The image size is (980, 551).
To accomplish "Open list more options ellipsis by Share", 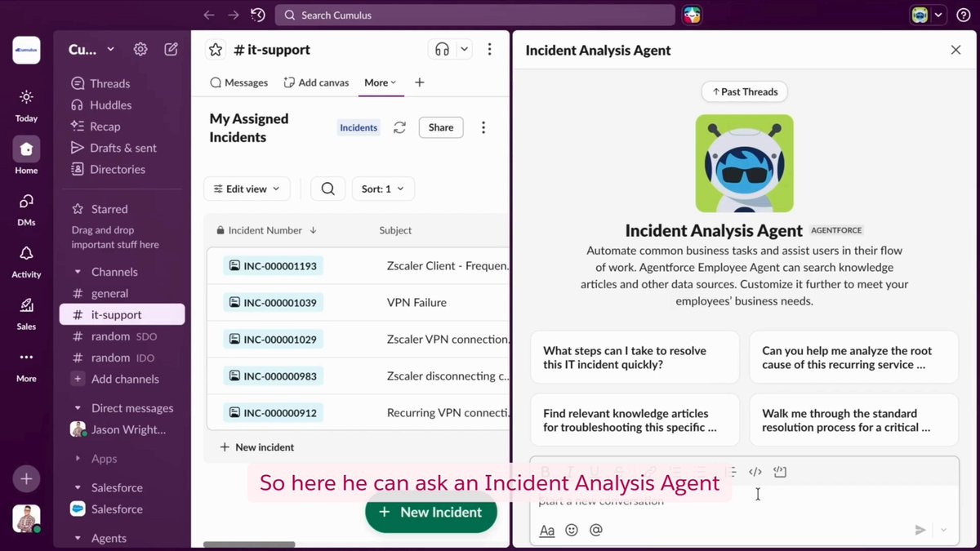I will point(483,127).
